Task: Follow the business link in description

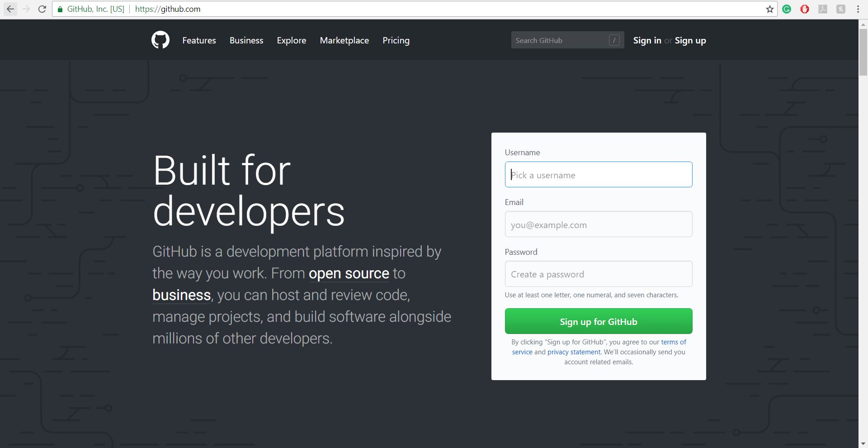Action: (x=181, y=295)
